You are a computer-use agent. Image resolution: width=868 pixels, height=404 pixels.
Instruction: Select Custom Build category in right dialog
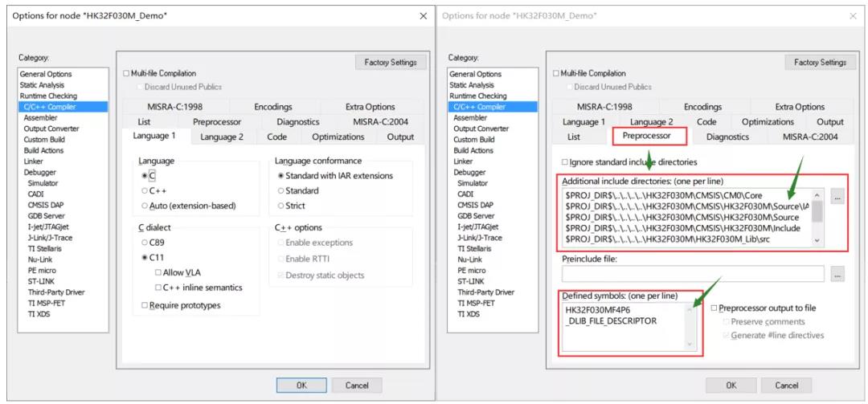coord(474,140)
